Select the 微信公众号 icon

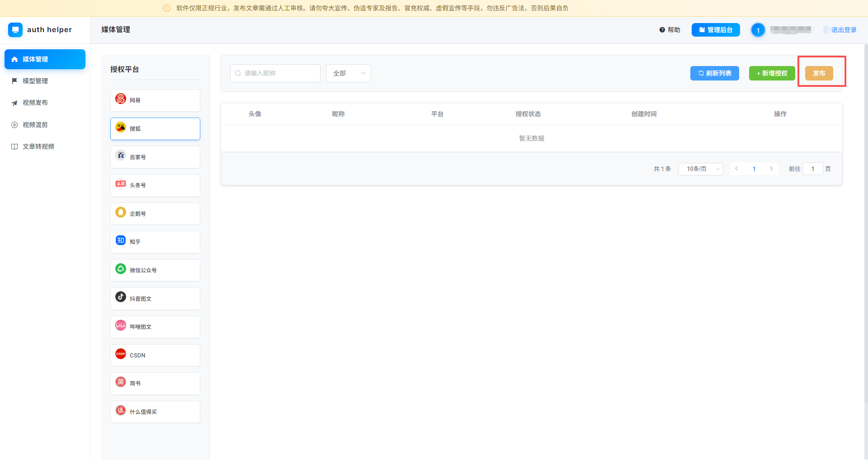(121, 269)
